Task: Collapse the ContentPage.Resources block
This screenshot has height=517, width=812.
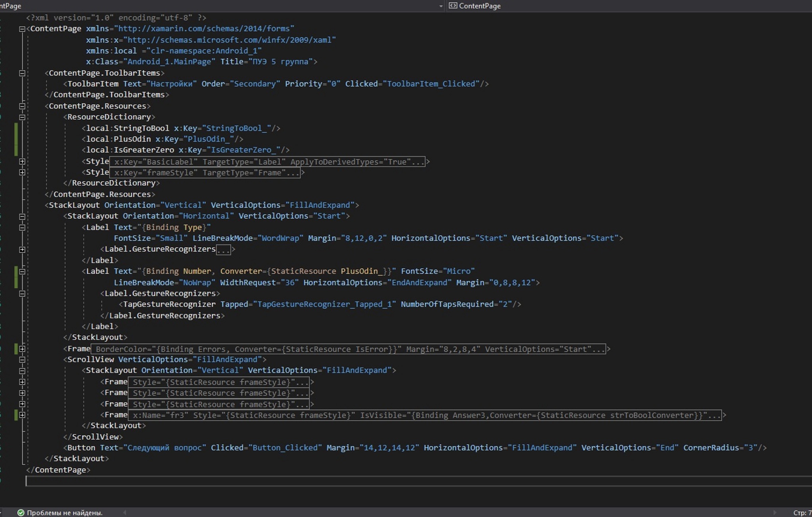Action: tap(22, 106)
